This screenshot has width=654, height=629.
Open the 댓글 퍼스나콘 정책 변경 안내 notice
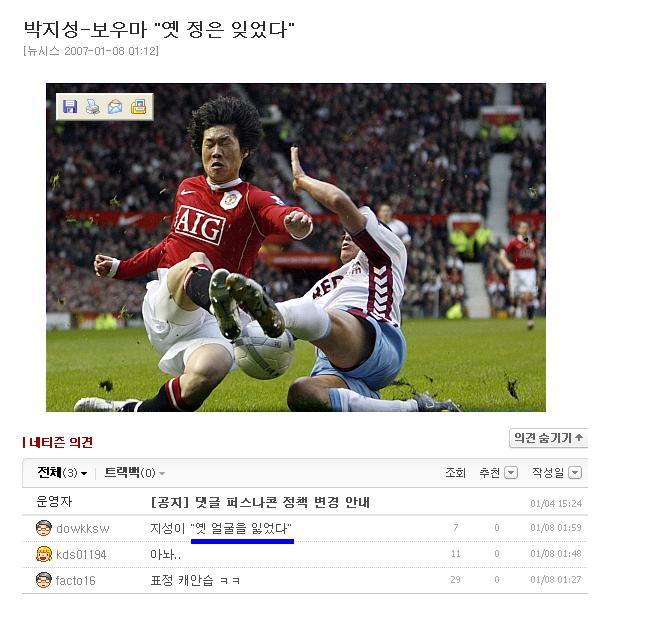(260, 502)
